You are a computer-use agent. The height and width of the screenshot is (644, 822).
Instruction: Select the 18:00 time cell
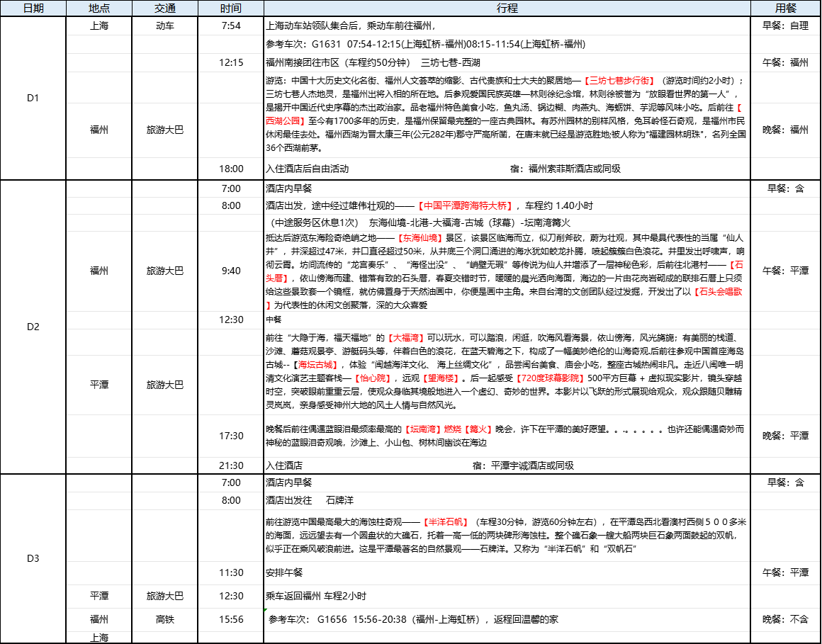231,169
